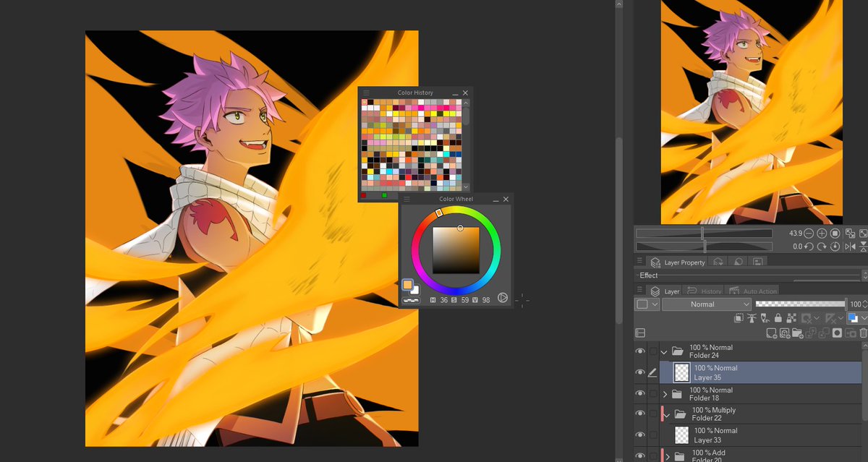Viewport: 868px width, 462px height.
Task: Select the Layer tab
Action: point(664,291)
